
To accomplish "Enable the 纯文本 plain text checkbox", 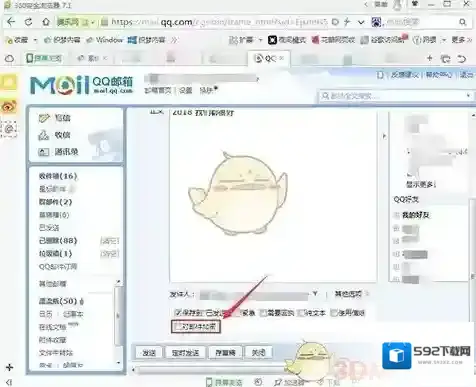I will click(x=301, y=313).
